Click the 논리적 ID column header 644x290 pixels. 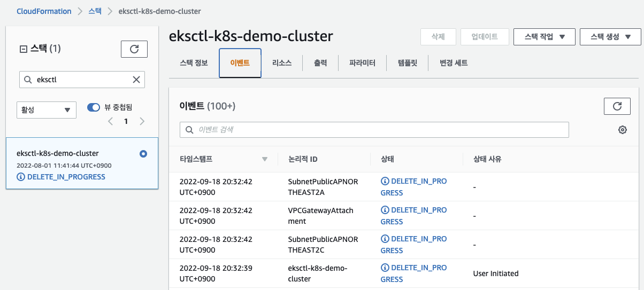(303, 159)
